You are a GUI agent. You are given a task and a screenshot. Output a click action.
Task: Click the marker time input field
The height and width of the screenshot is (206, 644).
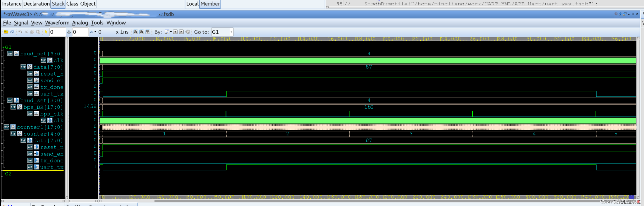click(x=80, y=32)
